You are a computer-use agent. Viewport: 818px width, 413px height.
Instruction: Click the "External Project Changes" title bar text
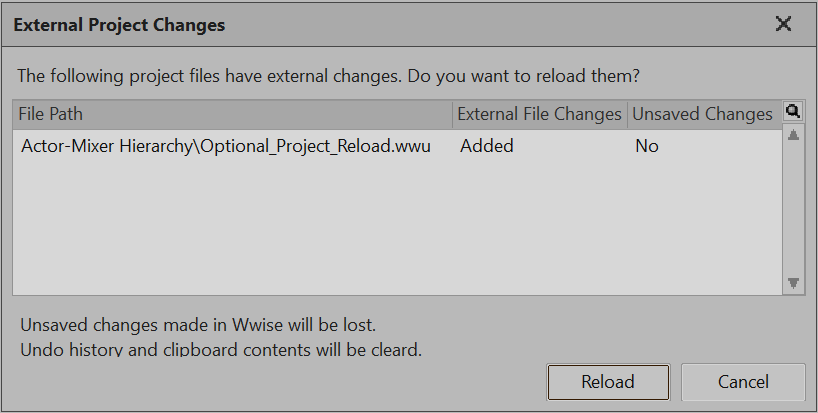pos(119,25)
